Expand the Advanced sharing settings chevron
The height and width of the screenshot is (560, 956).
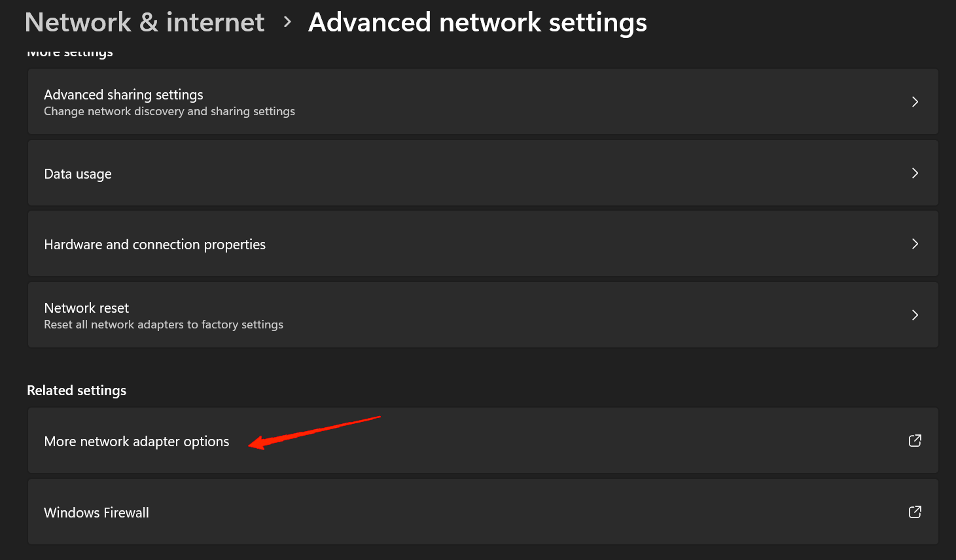pos(915,102)
